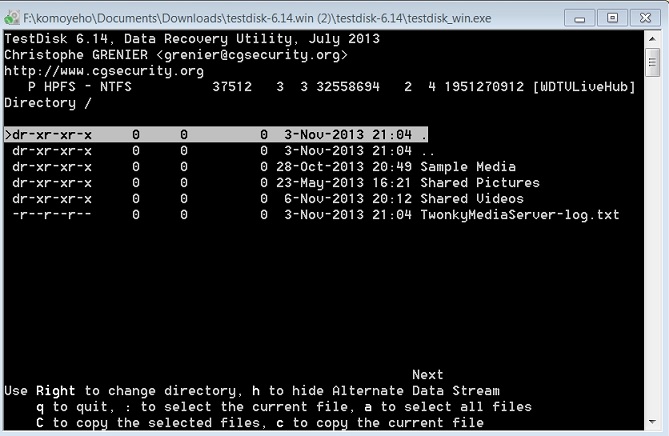Click the 'Directory /' path line
The image size is (669, 436).
click(x=48, y=103)
